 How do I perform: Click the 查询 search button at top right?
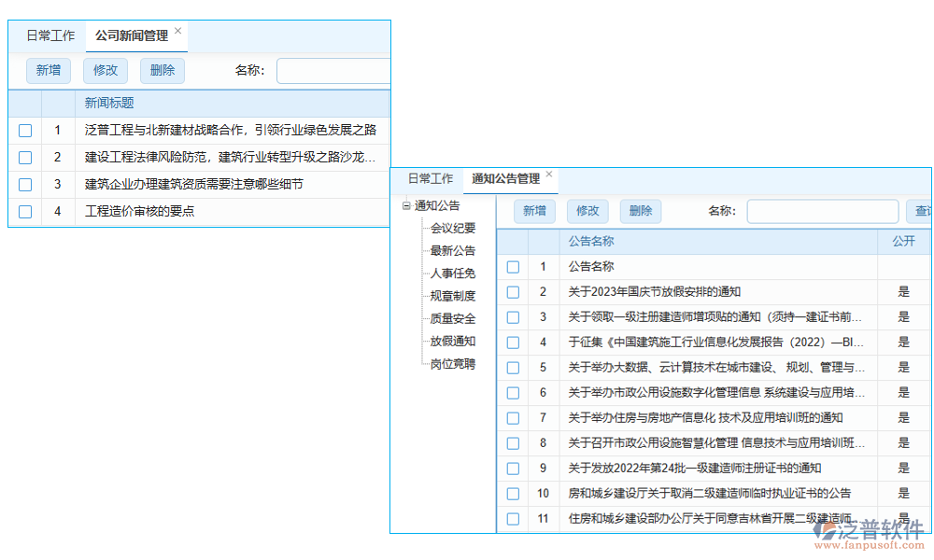[922, 211]
